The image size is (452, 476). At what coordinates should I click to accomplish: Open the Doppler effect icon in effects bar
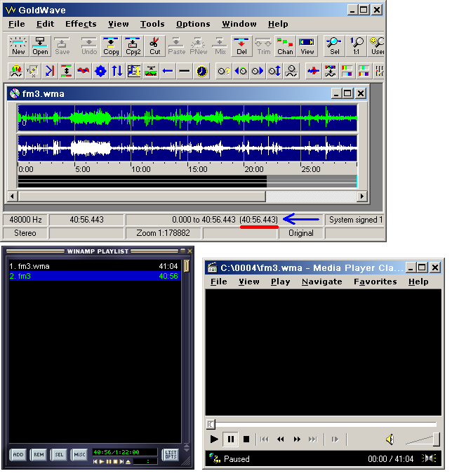coord(16,71)
